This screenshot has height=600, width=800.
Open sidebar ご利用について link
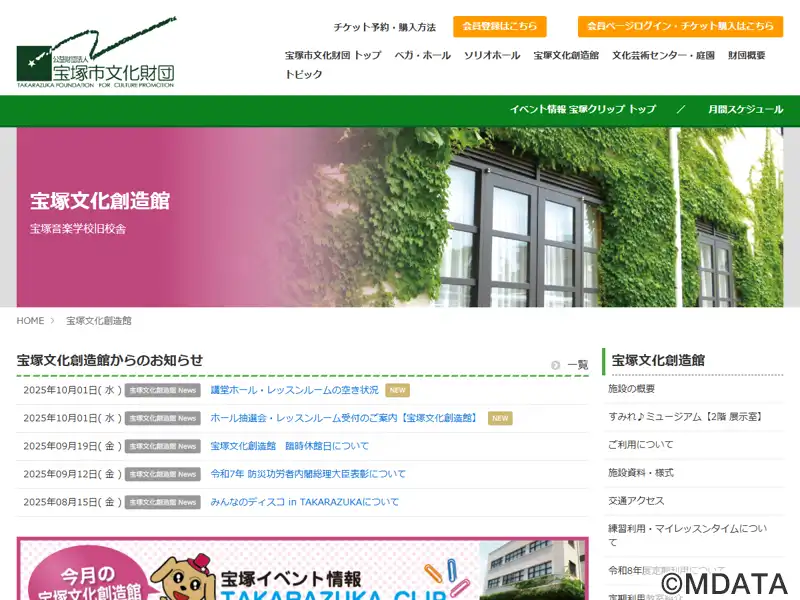click(640, 444)
